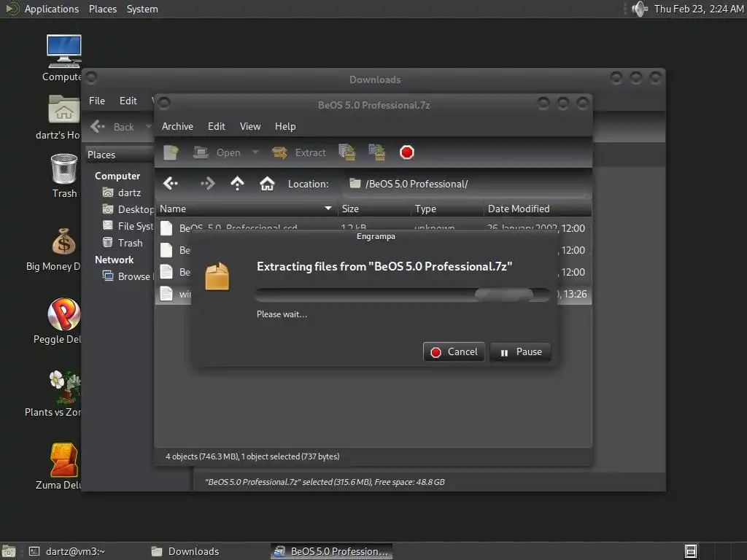
Task: Cancel the extraction
Action: tap(454, 352)
